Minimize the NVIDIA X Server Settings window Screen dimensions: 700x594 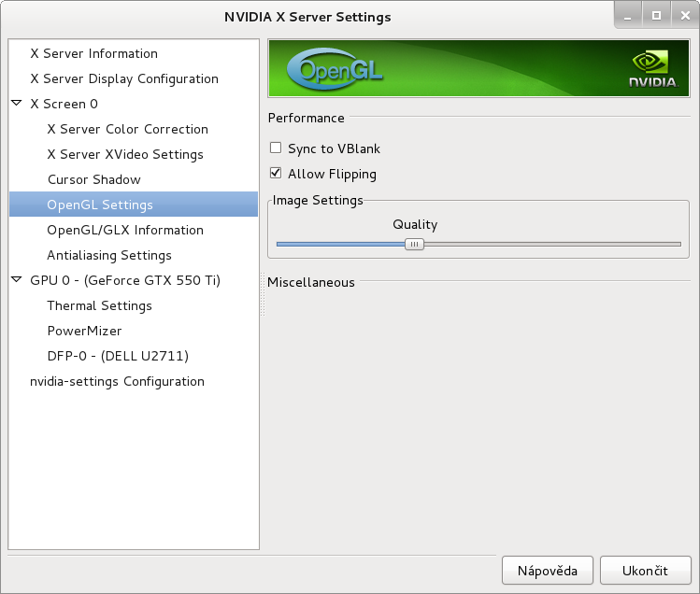tap(628, 15)
